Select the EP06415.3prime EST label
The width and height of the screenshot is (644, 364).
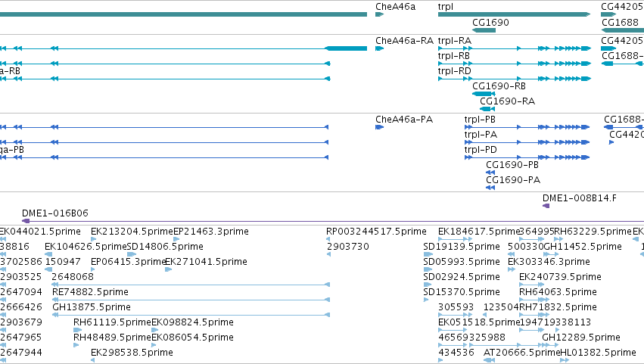click(128, 262)
